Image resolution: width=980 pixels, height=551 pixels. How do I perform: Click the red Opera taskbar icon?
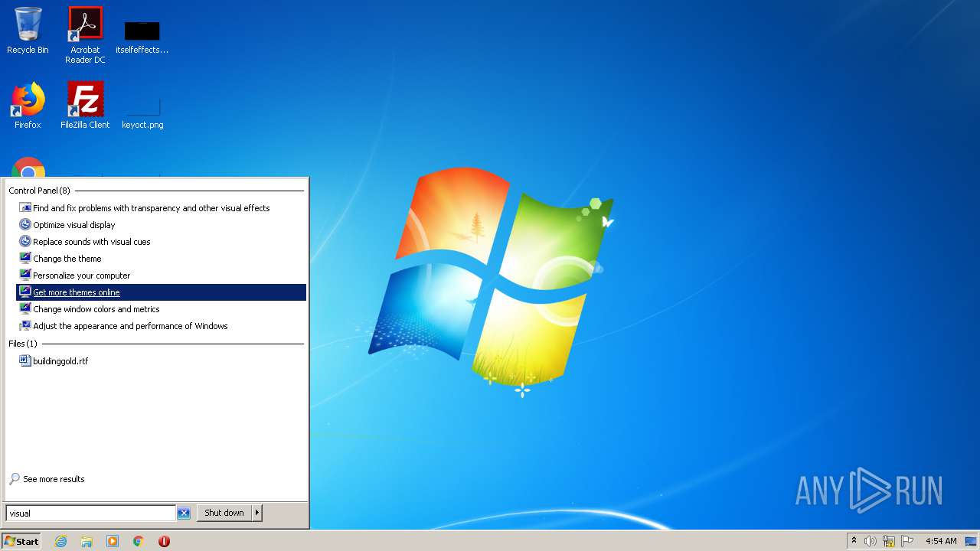click(x=164, y=541)
